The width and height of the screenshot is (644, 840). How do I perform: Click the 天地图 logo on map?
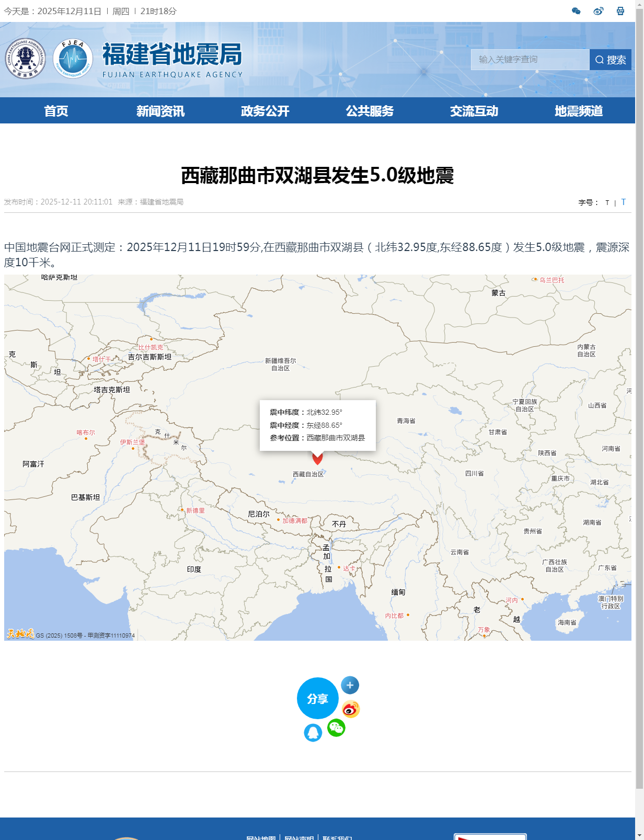[20, 634]
